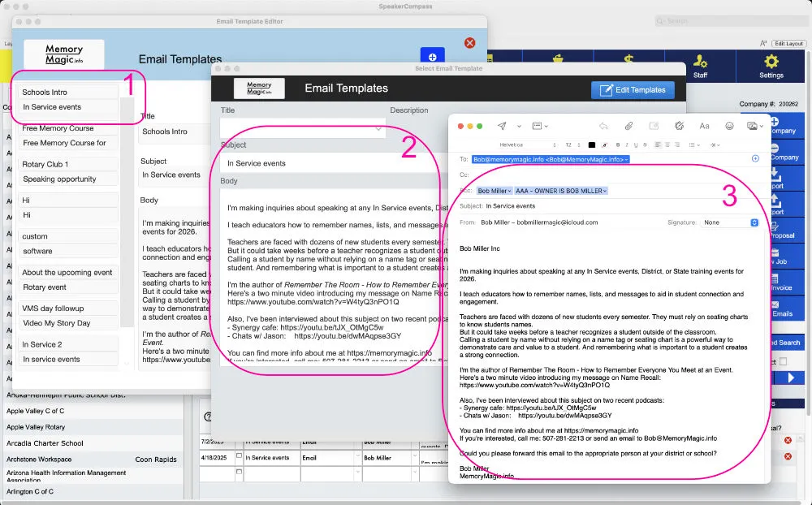The width and height of the screenshot is (812, 505).
Task: Close the Email Template Editor with red X
Action: pyautogui.click(x=469, y=42)
